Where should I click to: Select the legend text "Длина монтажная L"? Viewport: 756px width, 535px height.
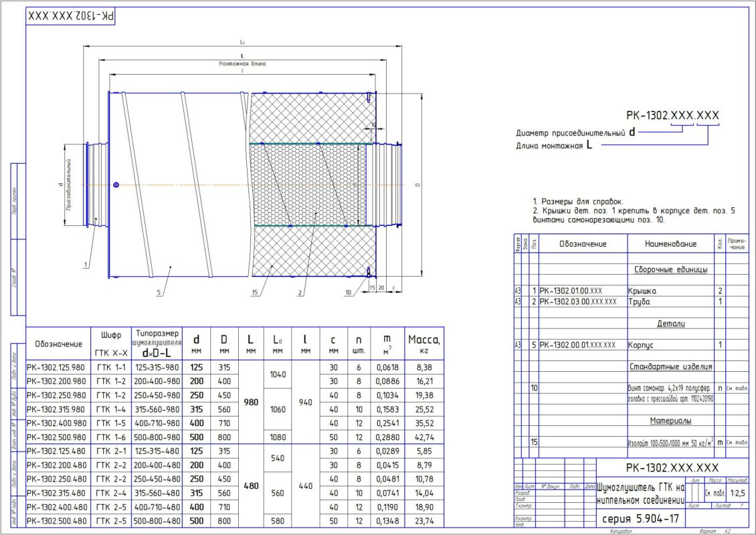(x=554, y=145)
